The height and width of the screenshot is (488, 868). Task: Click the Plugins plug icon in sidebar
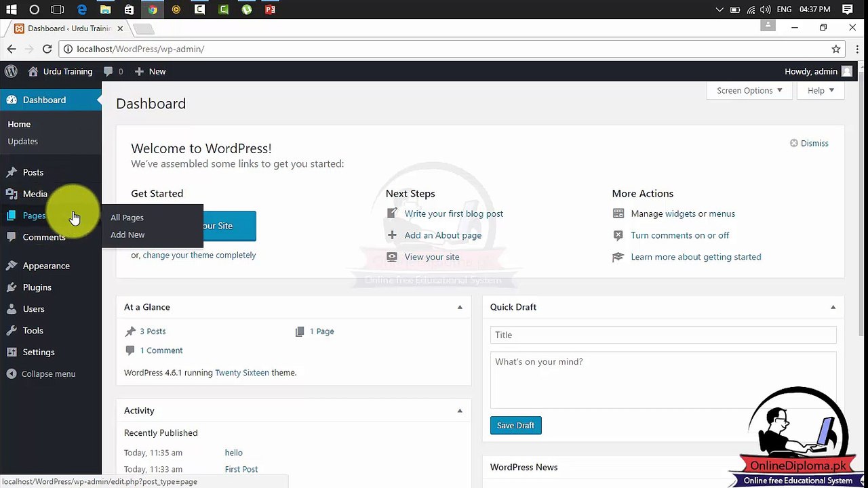tap(12, 287)
